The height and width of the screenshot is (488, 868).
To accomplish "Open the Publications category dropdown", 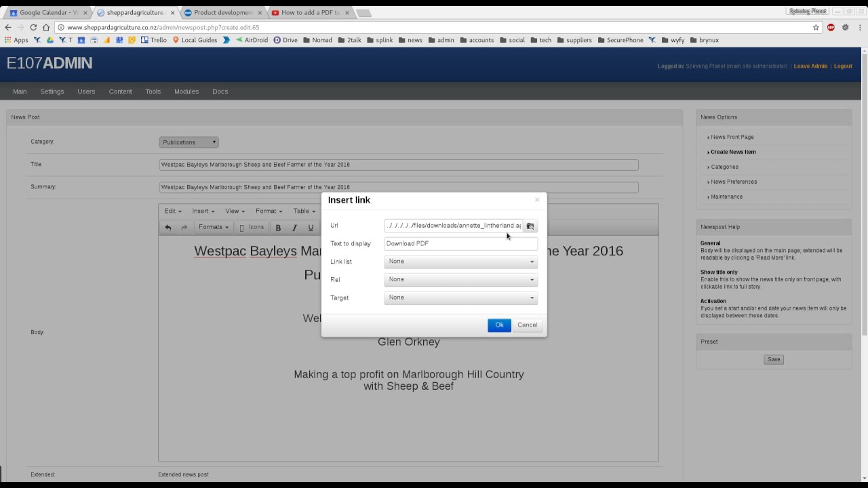I will pos(189,142).
